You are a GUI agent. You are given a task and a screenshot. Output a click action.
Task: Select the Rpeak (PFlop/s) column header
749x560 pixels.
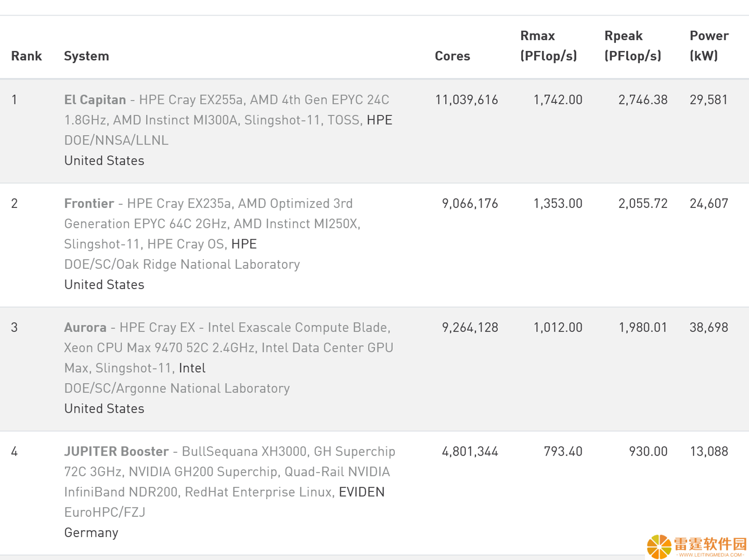click(633, 46)
